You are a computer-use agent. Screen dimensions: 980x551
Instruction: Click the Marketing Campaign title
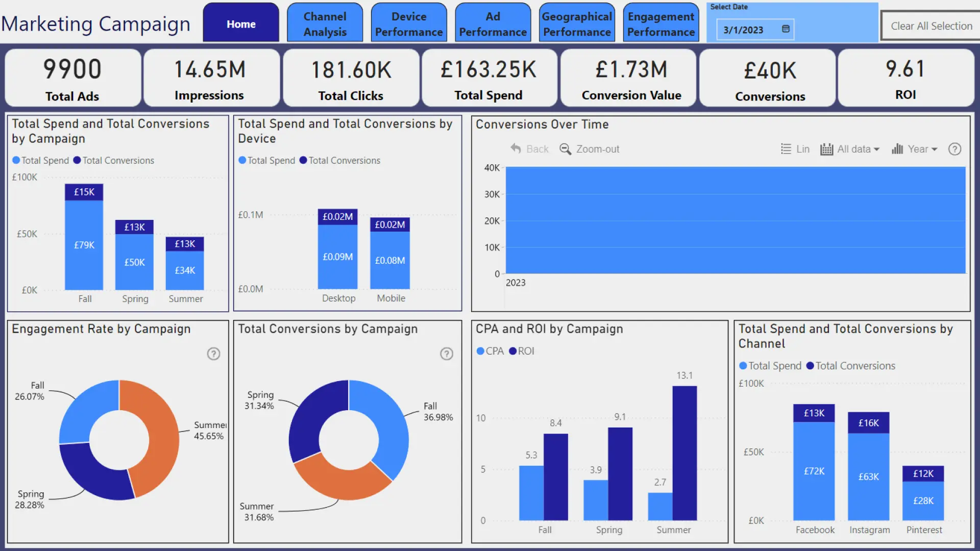click(x=95, y=24)
